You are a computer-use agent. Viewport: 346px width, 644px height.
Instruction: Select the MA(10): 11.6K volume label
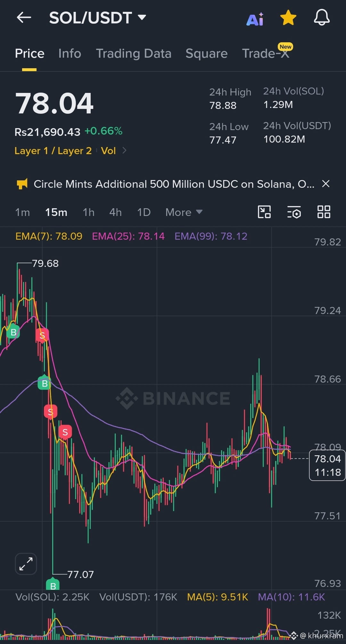coord(292,597)
